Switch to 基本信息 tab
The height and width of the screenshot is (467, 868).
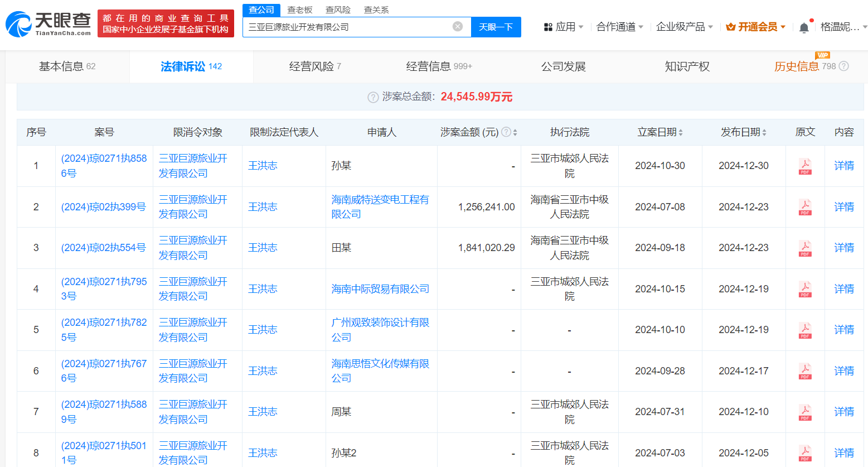[x=67, y=66]
